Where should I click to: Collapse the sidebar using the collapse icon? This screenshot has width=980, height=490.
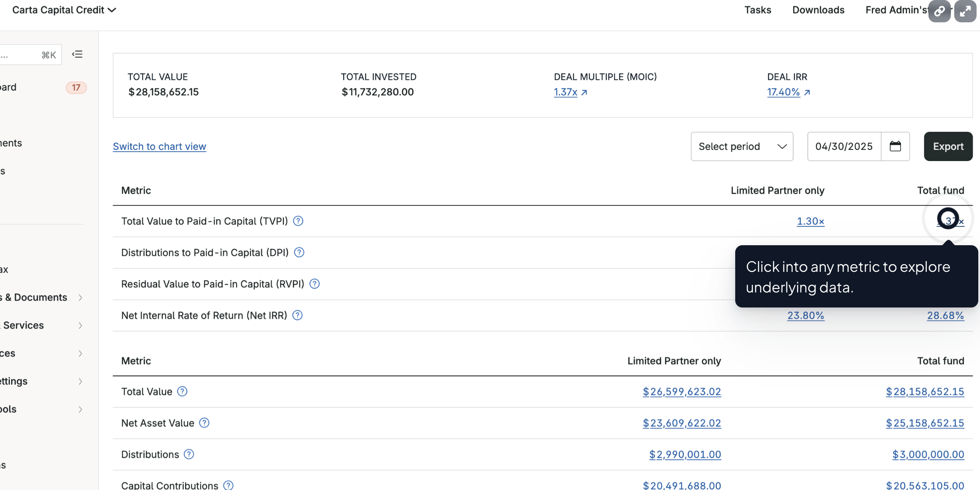[77, 54]
